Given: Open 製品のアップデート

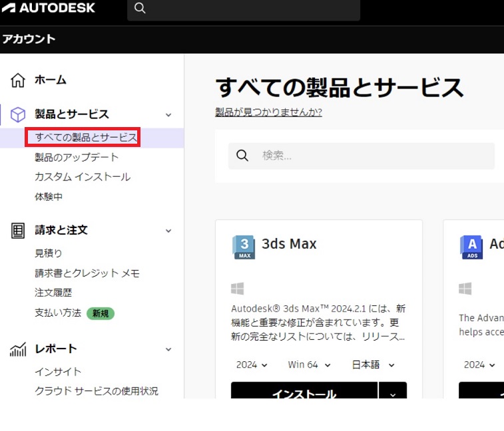Looking at the screenshot, I should (x=77, y=158).
